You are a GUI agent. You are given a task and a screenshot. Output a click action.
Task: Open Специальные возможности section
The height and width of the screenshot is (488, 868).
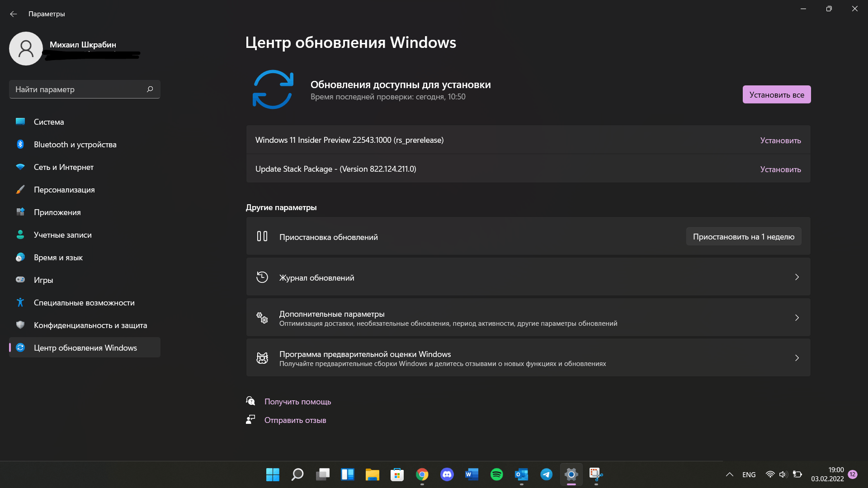tap(85, 302)
